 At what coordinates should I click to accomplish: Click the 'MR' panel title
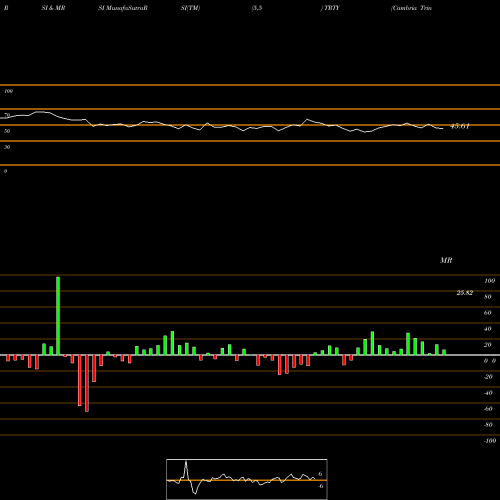point(446,260)
